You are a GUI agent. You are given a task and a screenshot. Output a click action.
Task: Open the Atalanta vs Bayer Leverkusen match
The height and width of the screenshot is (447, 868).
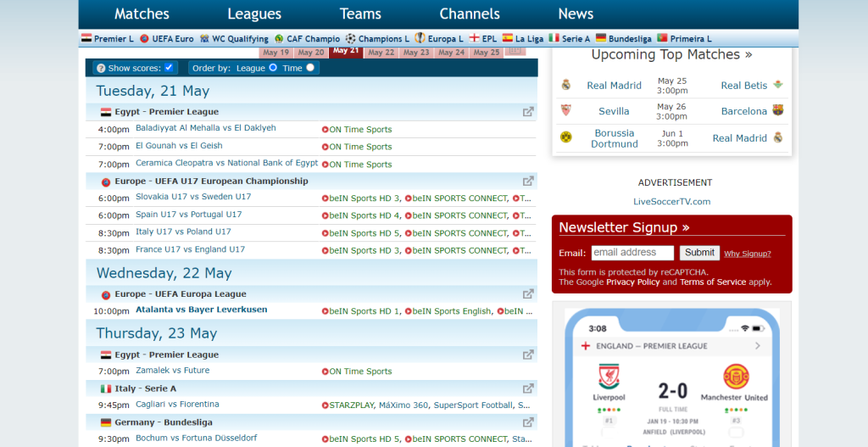coord(202,310)
